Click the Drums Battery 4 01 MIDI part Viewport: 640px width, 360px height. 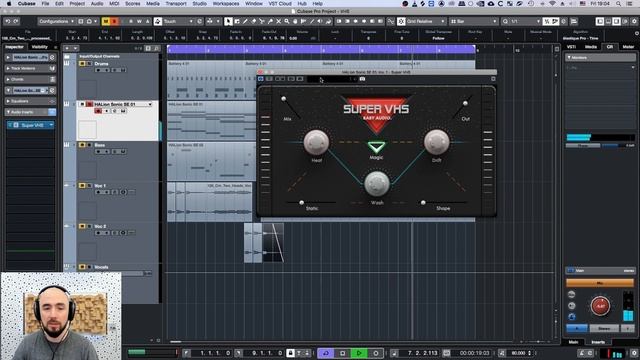(206, 80)
